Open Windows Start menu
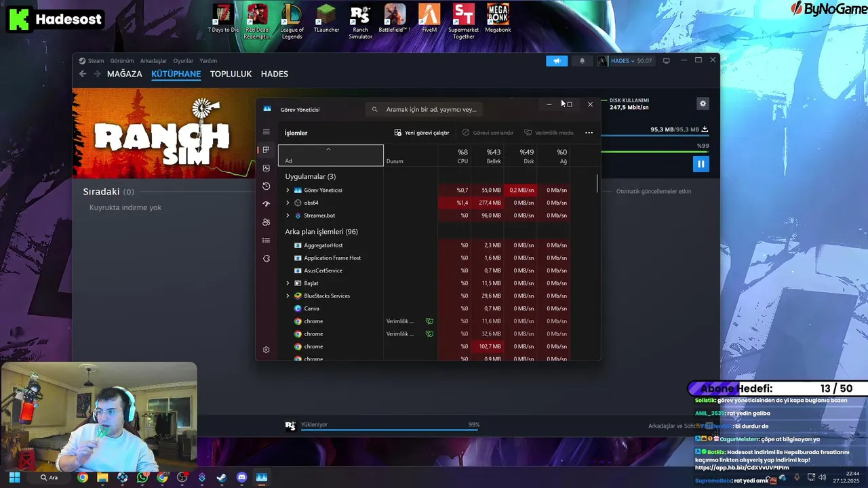The width and height of the screenshot is (868, 488). tap(14, 477)
